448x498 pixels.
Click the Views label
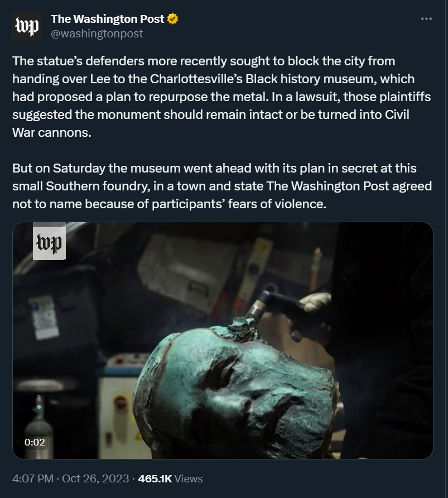tap(189, 478)
